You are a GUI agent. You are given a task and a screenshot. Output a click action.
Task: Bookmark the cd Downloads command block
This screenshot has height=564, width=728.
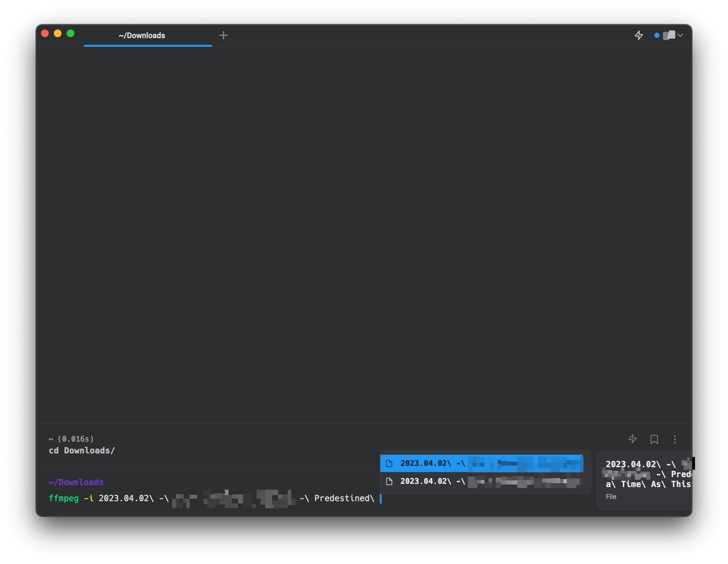(654, 439)
